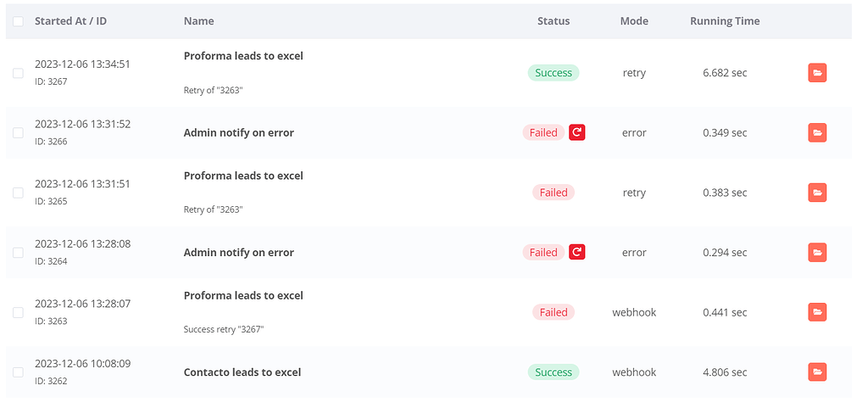Select checkbox for execution ID 3267
Viewport: 868px width, 408px height.
point(18,73)
